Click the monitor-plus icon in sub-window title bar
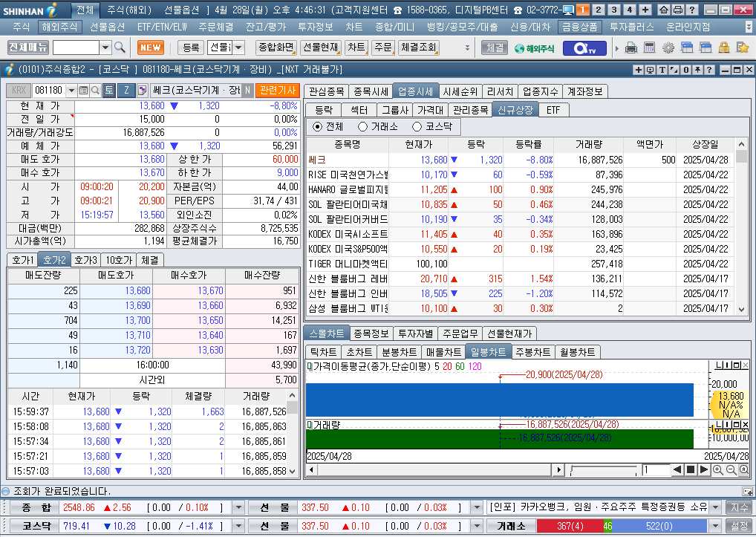Screen dimensions: 756x537 tap(651, 70)
